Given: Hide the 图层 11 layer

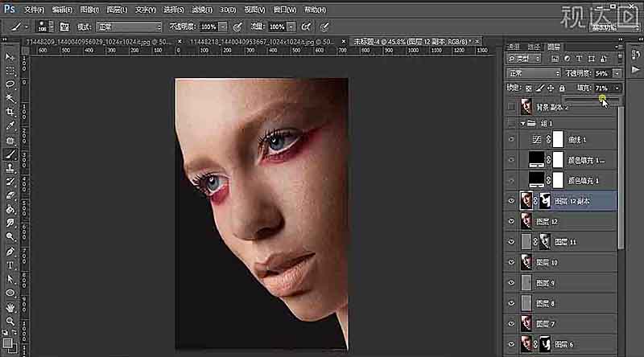Looking at the screenshot, I should click(511, 242).
